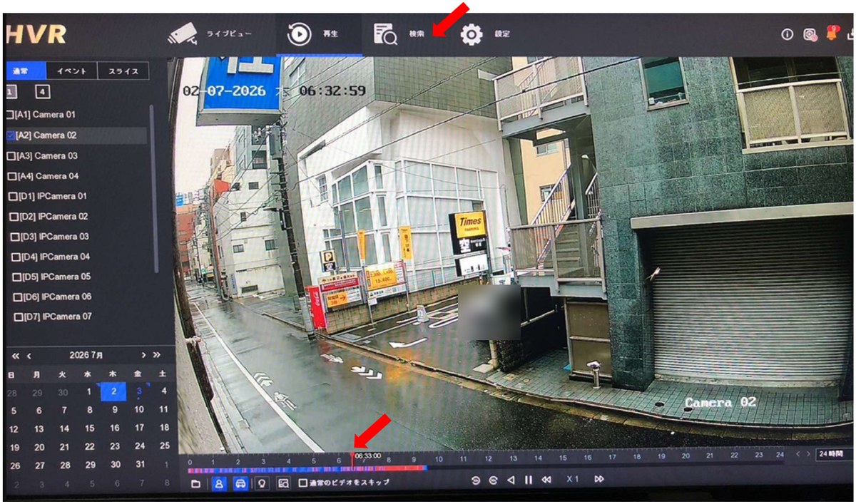Viewport: 856px width, 504px height.
Task: Check the [A4] Camera 04 checkbox
Action: coord(12,175)
